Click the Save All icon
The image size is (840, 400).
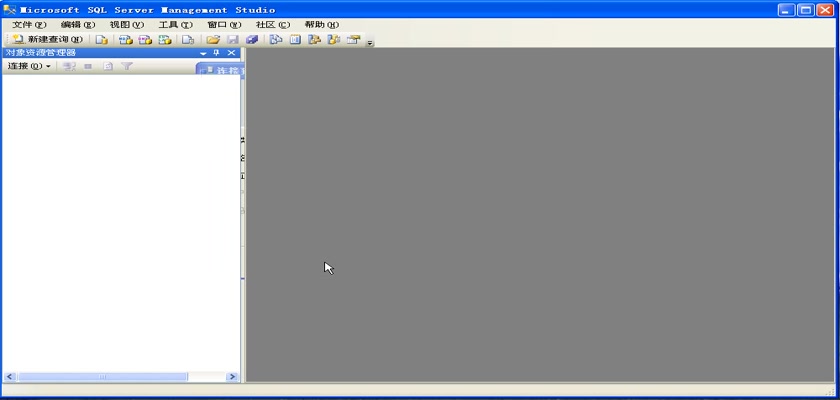point(252,40)
